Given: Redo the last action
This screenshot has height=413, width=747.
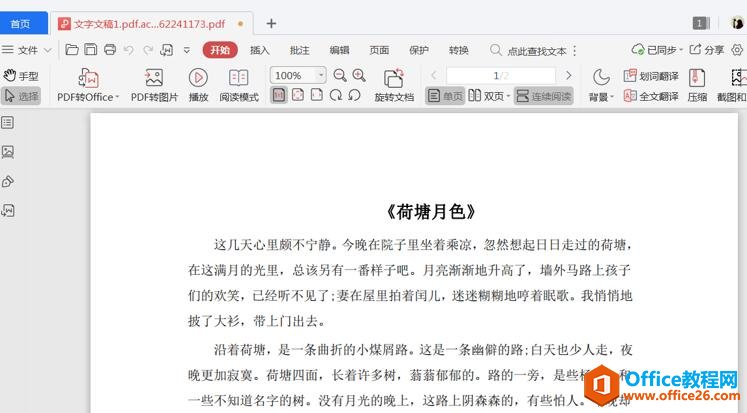Looking at the screenshot, I should 148,50.
